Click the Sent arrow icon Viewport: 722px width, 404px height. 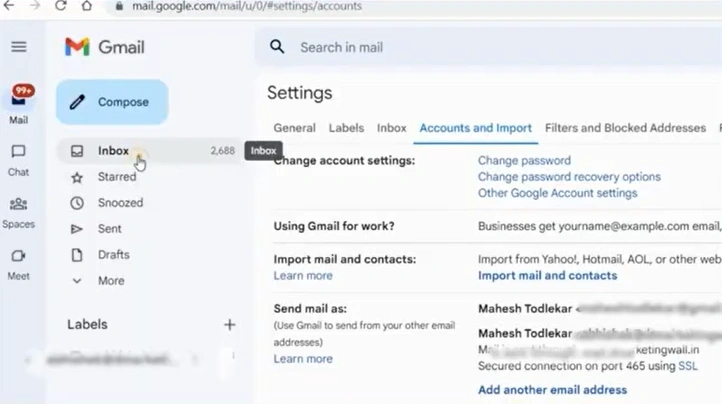[76, 229]
